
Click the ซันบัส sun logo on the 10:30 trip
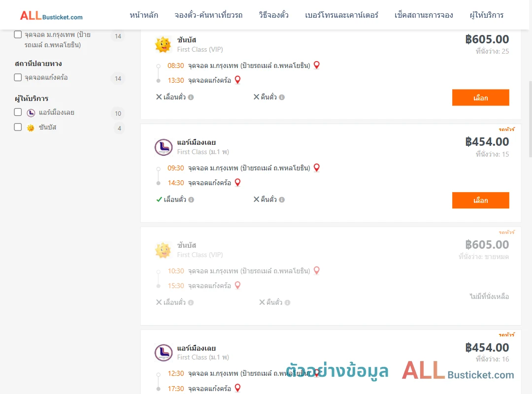163,250
